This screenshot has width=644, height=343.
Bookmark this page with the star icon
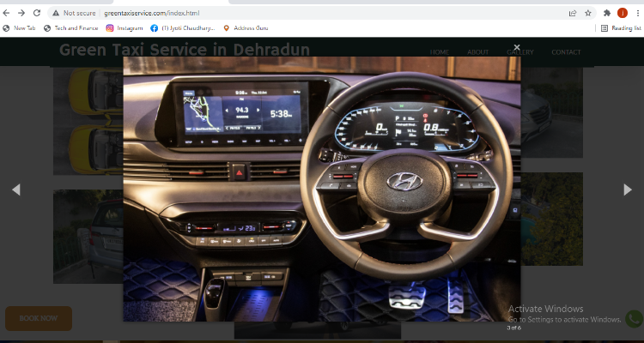point(587,13)
